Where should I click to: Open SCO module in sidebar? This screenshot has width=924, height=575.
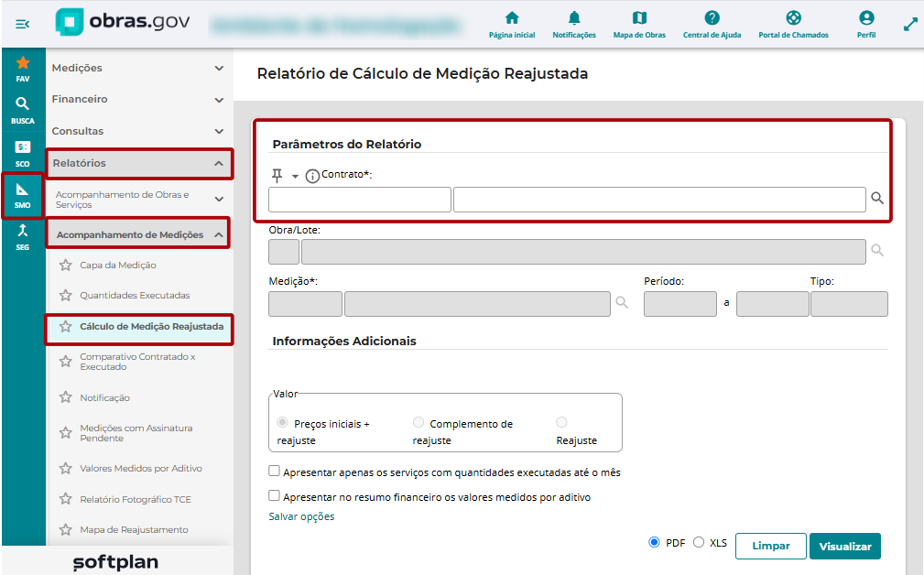pos(22,153)
